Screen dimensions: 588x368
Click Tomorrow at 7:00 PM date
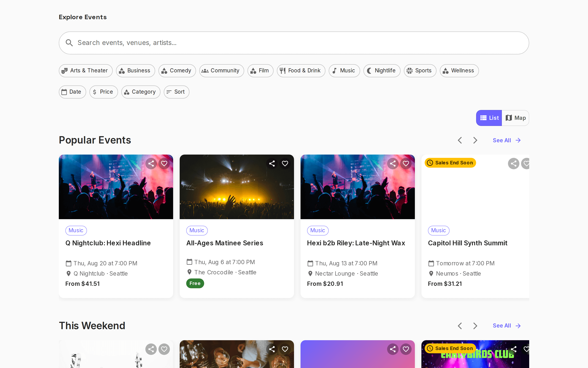pyautogui.click(x=465, y=263)
